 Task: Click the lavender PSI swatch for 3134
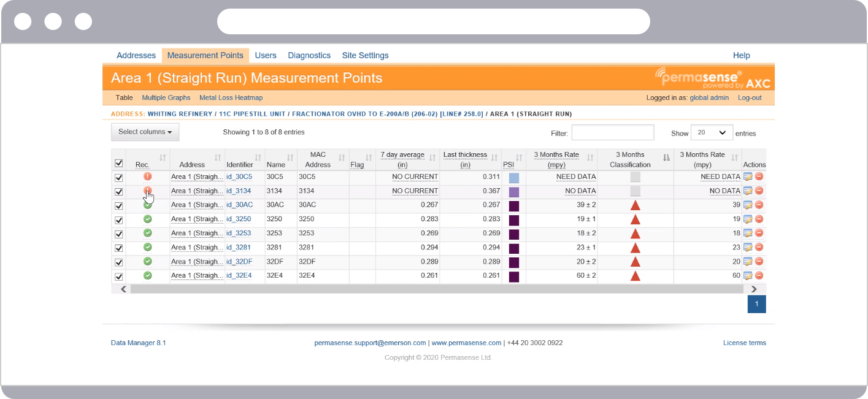514,192
